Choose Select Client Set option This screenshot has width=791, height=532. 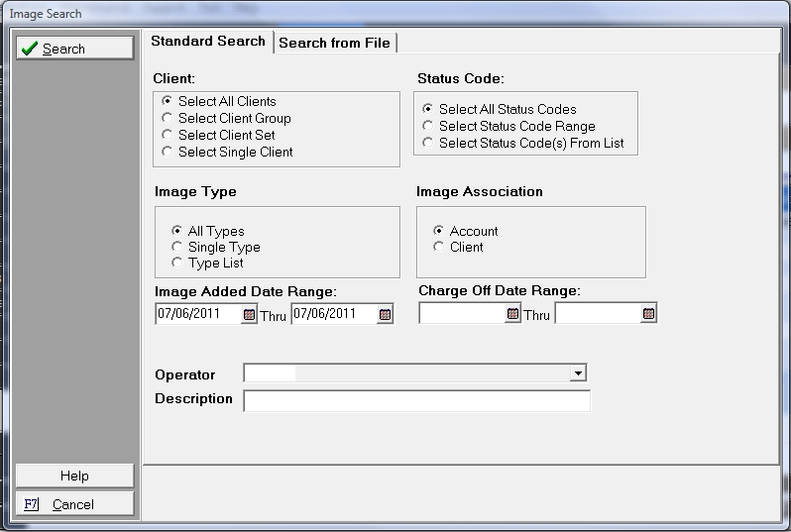coord(168,135)
